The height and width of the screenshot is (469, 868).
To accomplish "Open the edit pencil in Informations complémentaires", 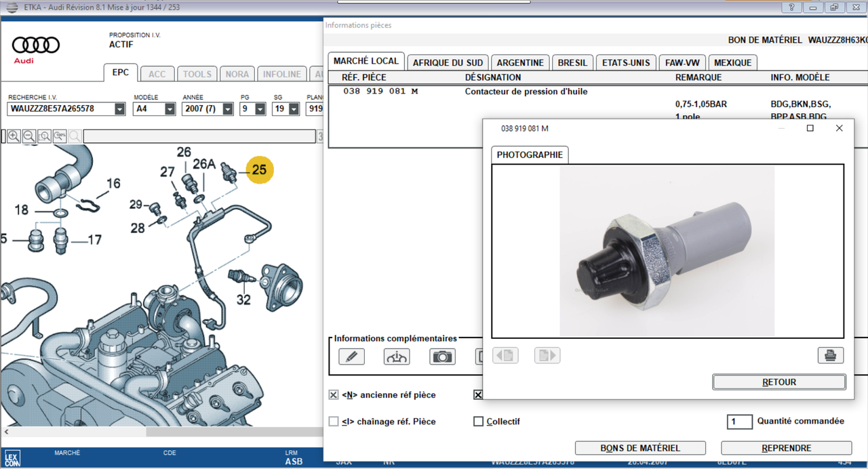I will (x=351, y=356).
